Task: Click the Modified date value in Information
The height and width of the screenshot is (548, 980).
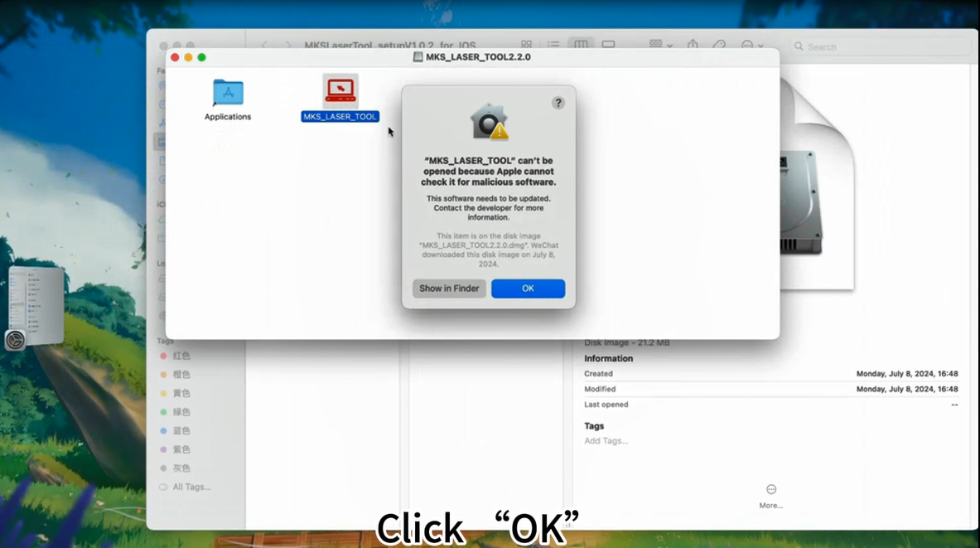Action: [x=907, y=389]
